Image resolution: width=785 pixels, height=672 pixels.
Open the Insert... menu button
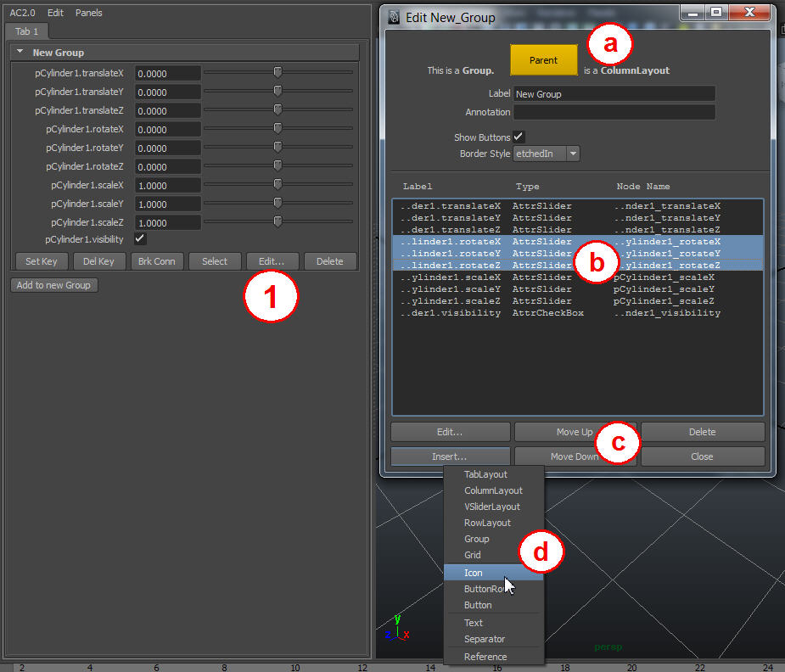coord(450,456)
